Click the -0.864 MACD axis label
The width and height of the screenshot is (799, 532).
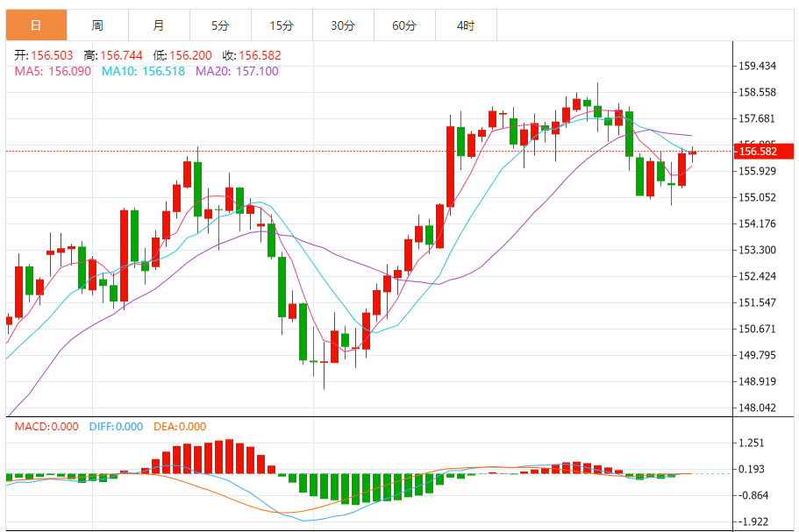(753, 495)
